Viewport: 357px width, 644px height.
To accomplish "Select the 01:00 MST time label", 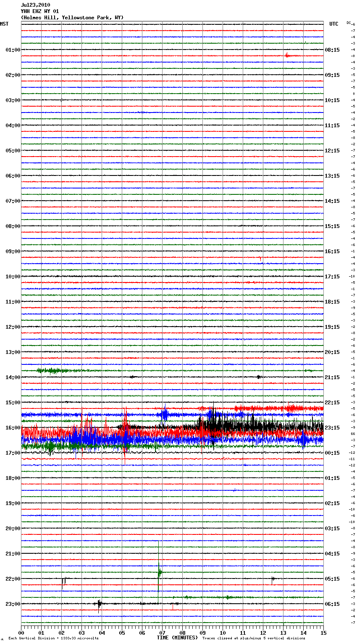I will click(13, 50).
